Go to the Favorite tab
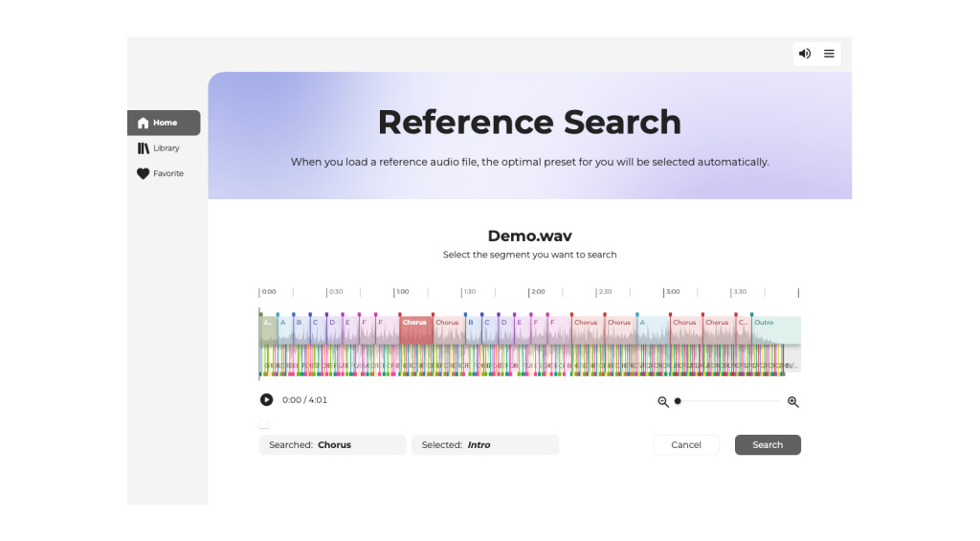This screenshot has width=980, height=541. [167, 174]
